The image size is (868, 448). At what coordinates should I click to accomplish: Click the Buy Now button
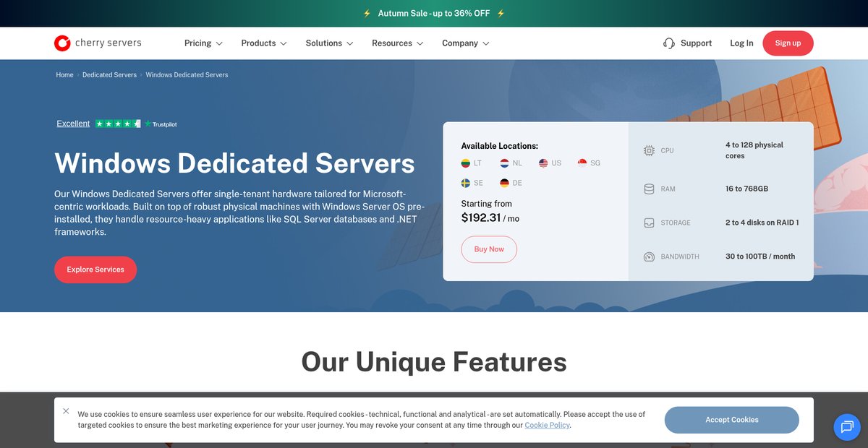(x=489, y=249)
